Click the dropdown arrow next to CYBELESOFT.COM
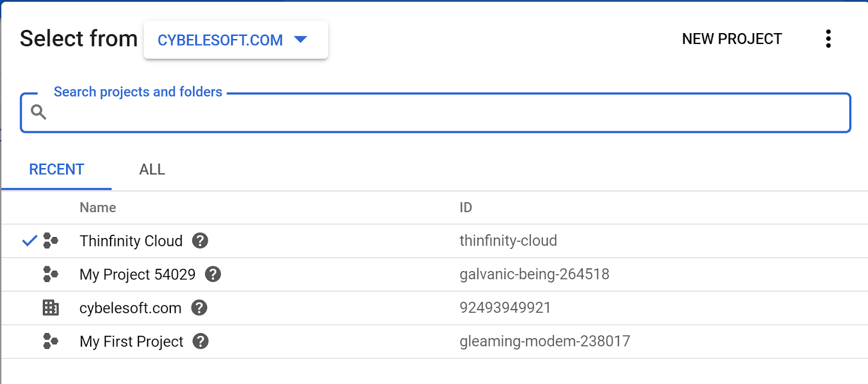 (x=302, y=40)
